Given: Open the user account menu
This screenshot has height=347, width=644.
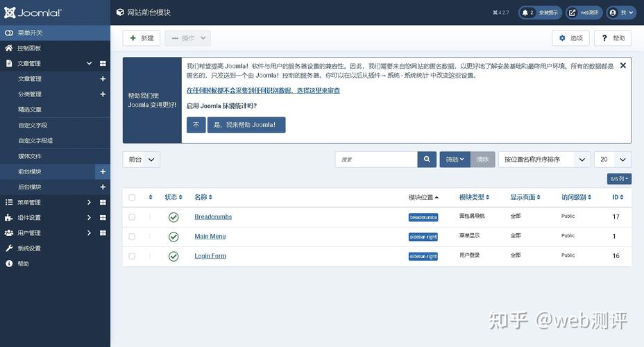Looking at the screenshot, I should pos(621,12).
